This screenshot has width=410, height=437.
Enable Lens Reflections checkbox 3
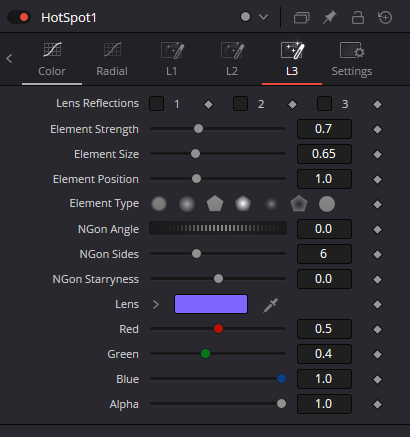(x=324, y=104)
